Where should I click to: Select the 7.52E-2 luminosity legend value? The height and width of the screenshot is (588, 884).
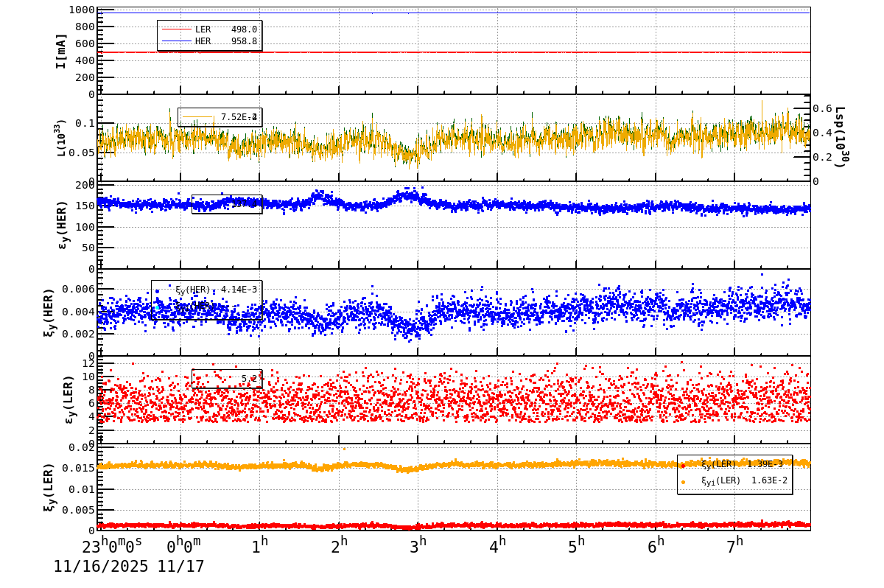pos(239,117)
